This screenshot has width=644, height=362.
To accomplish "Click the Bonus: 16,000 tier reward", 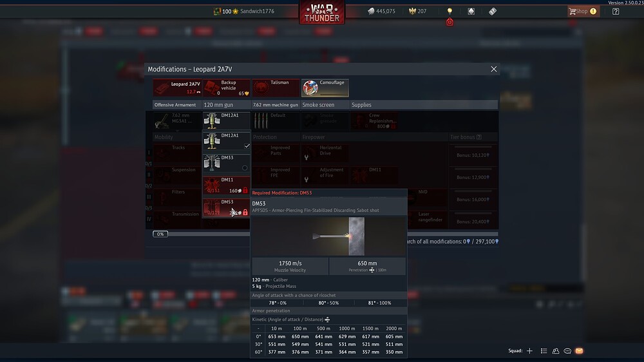I will (473, 200).
